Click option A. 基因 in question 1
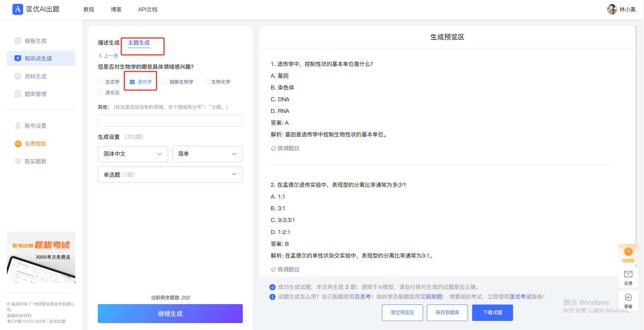 [x=280, y=76]
